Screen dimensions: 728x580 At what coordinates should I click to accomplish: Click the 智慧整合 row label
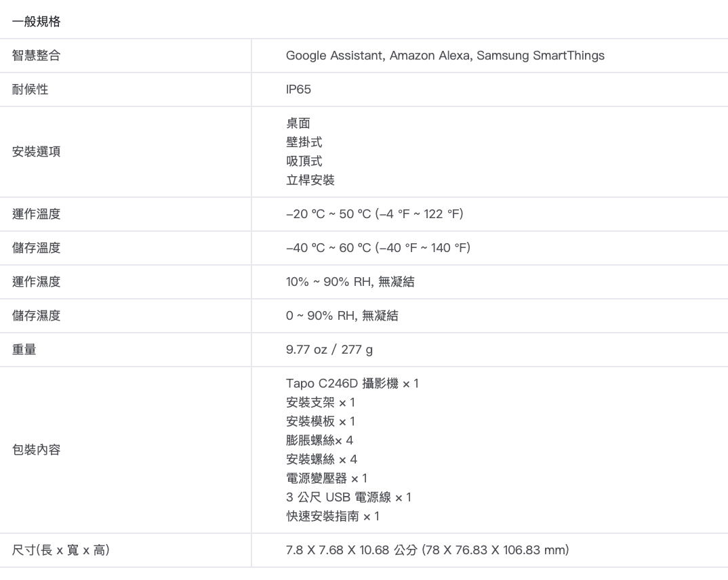click(x=37, y=56)
